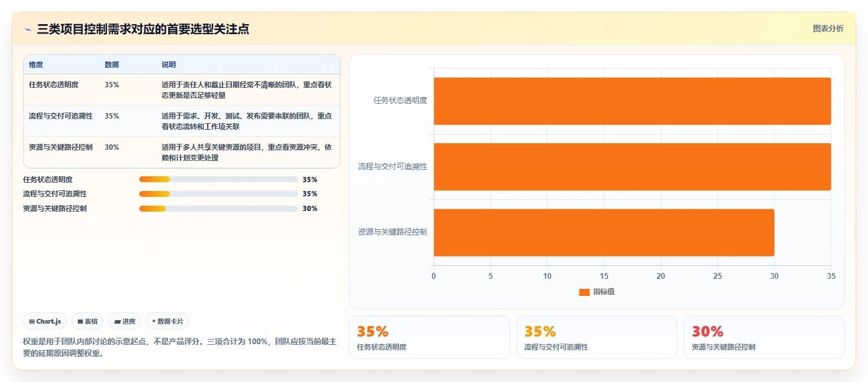The image size is (868, 382).
Task: Click the 数据 column header
Action: click(x=112, y=65)
